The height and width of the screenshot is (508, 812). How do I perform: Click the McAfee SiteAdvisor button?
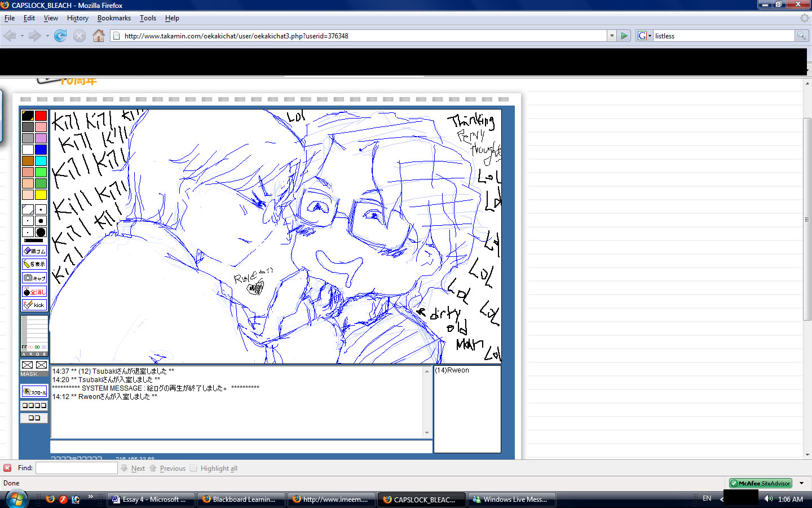click(x=761, y=483)
